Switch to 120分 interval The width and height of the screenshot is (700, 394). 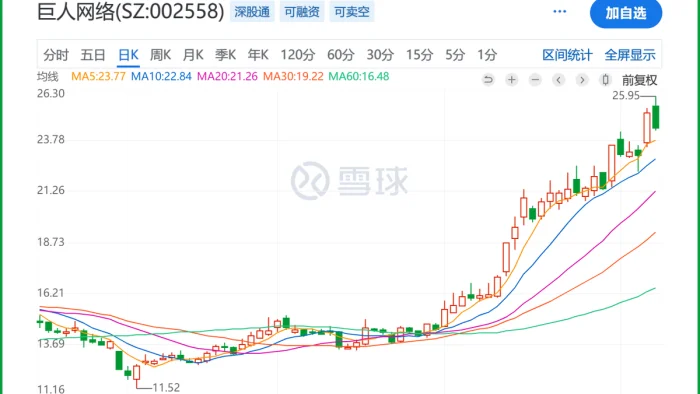click(298, 55)
